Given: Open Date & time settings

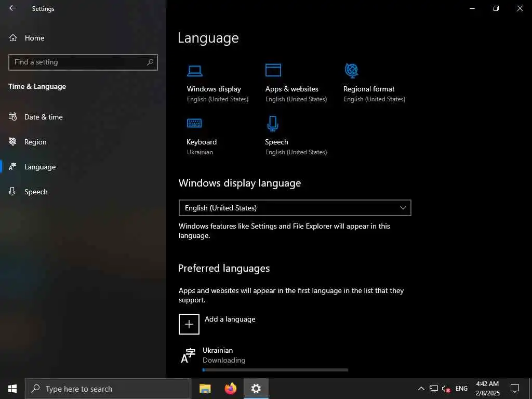Looking at the screenshot, I should [x=44, y=117].
